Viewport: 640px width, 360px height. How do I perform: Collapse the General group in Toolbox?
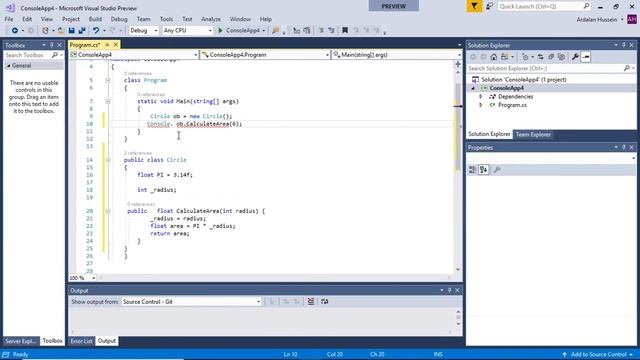pyautogui.click(x=9, y=66)
